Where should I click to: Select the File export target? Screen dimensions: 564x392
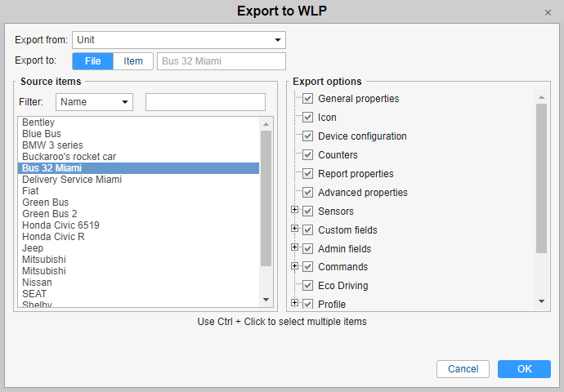pyautogui.click(x=92, y=61)
